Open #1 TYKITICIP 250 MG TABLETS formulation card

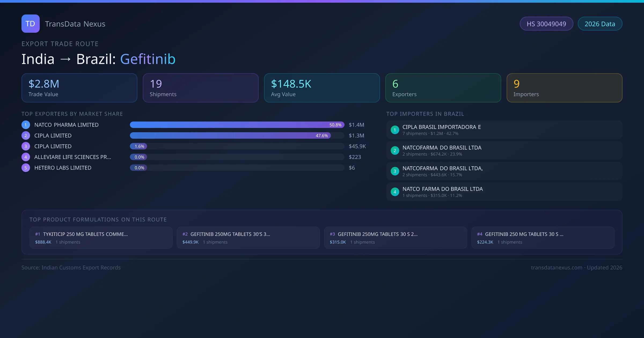101,238
